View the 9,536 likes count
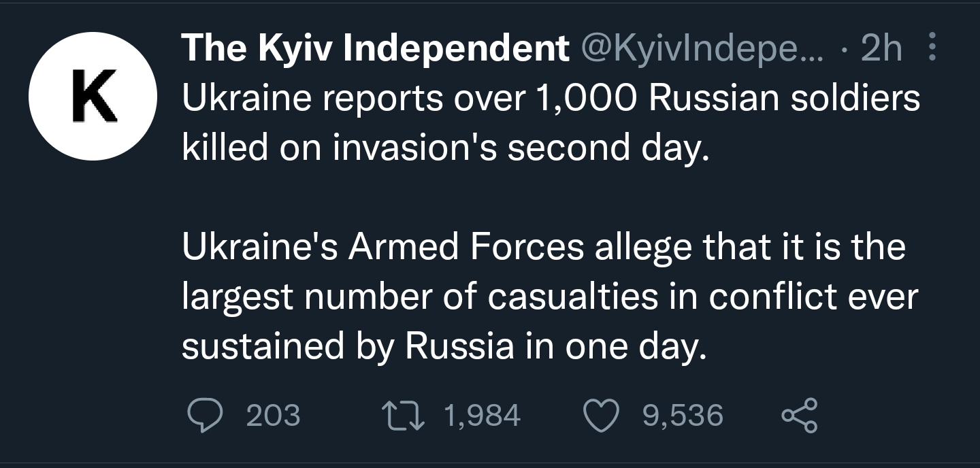The image size is (980, 468). tap(683, 415)
